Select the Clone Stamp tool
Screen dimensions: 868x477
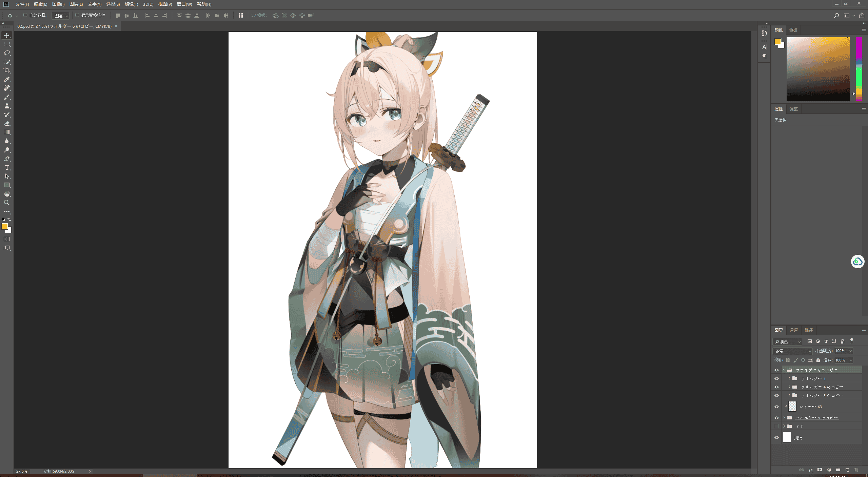click(x=7, y=106)
